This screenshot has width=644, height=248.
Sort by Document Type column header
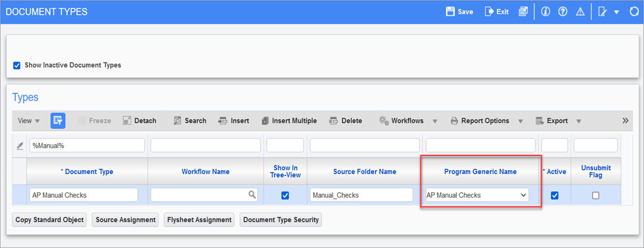pyautogui.click(x=87, y=171)
